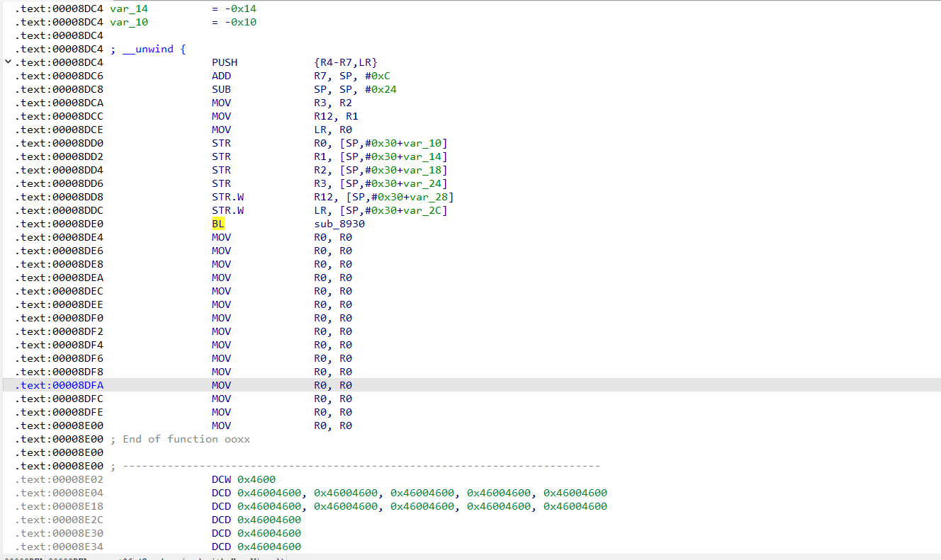The width and height of the screenshot is (941, 560).
Task: Select the DCW 0x4600 value
Action: point(257,479)
